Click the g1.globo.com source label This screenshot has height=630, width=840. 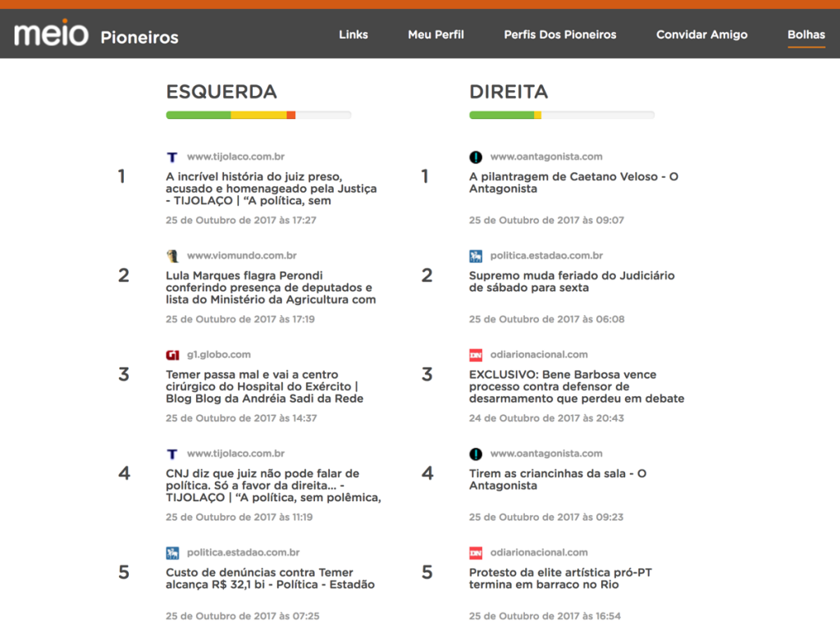(218, 354)
